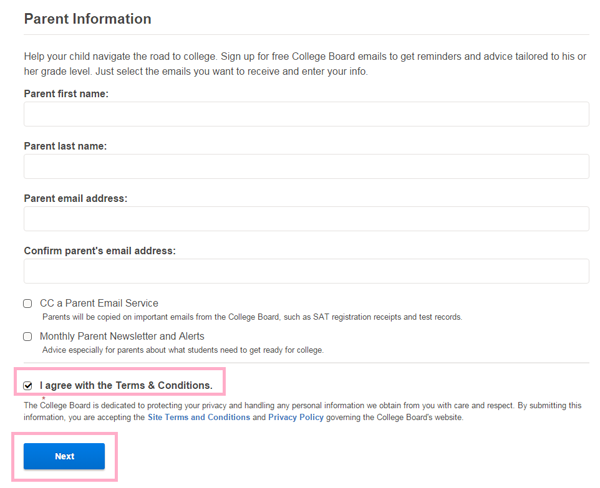
Task: Check the Monthly Parent Newsletter and Alerts box
Action: 28,337
